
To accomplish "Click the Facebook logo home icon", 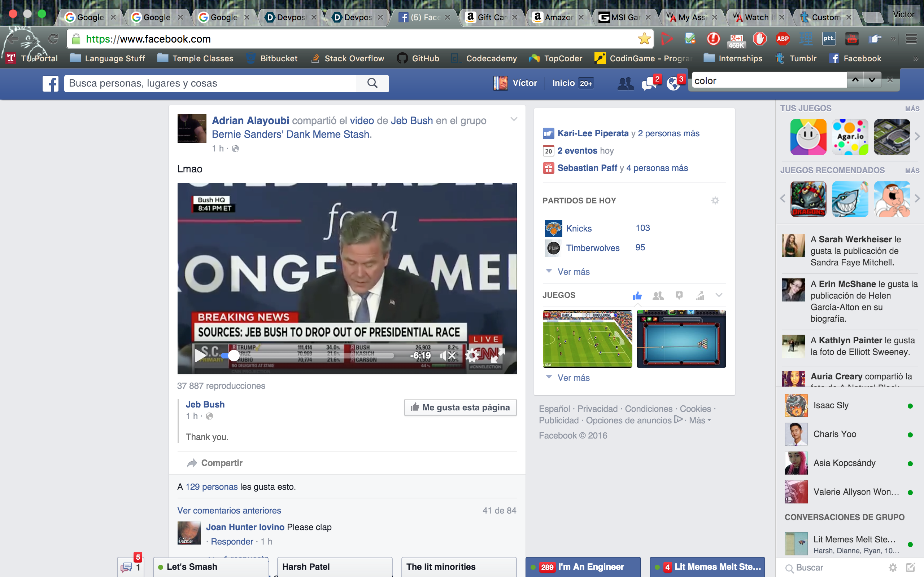I will coord(51,83).
